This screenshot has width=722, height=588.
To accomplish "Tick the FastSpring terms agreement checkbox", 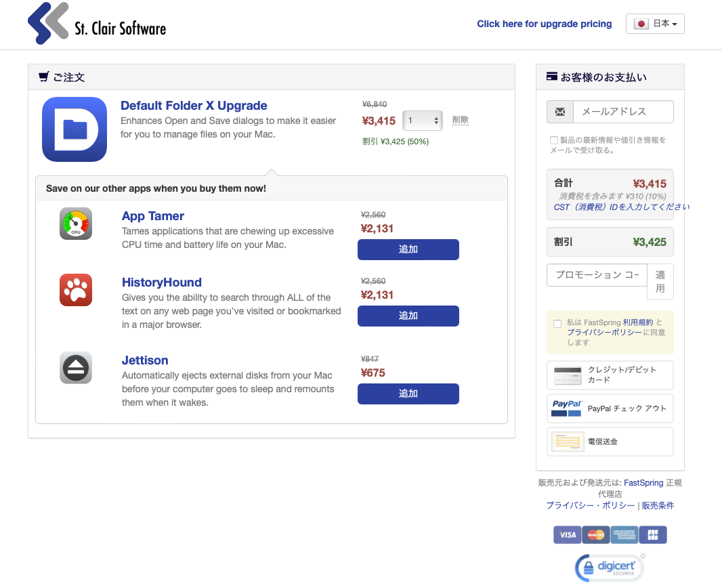I will click(x=557, y=323).
